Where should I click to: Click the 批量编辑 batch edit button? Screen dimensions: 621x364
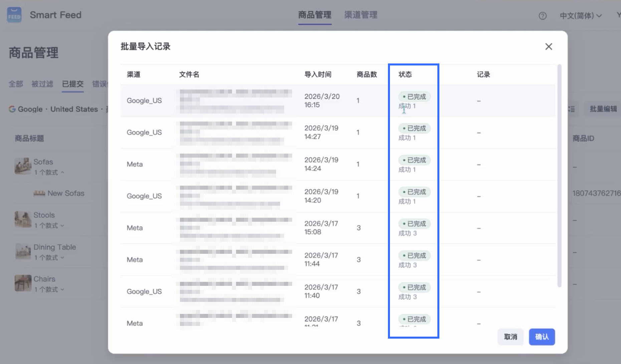(x=603, y=109)
